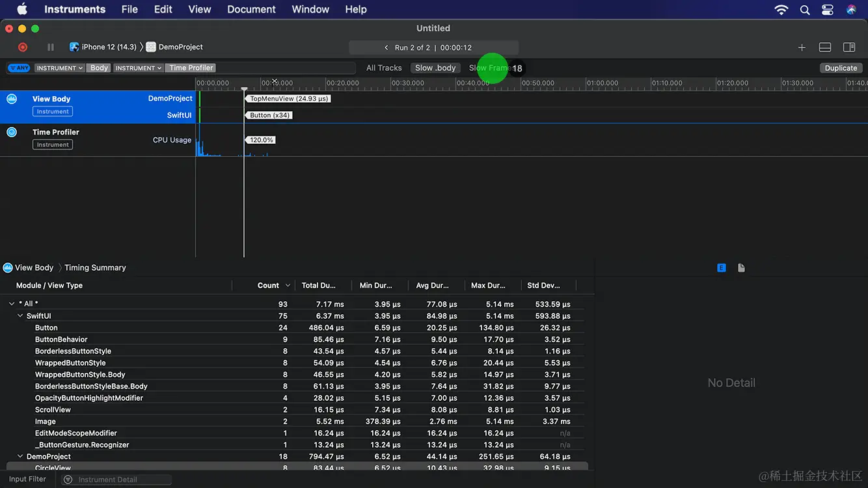Screen dimensions: 868x488
Task: Switch to the All Tracks tab
Action: [384, 68]
